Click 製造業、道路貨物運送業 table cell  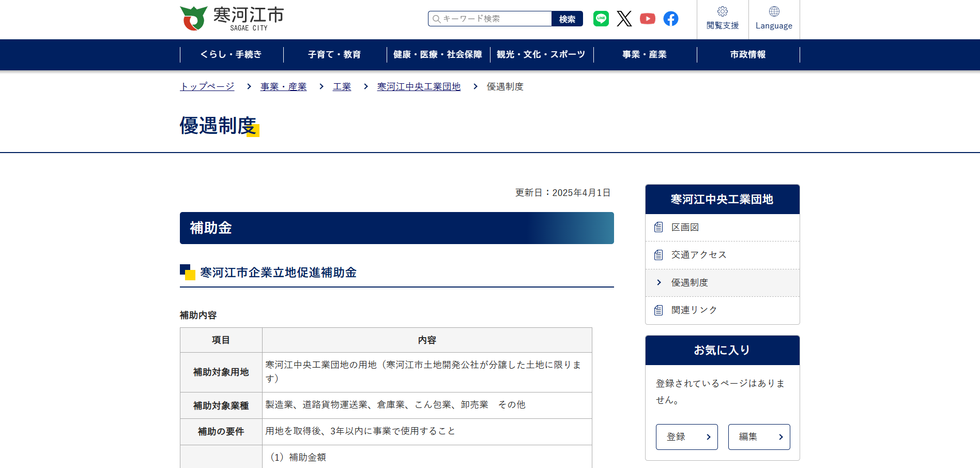point(427,405)
